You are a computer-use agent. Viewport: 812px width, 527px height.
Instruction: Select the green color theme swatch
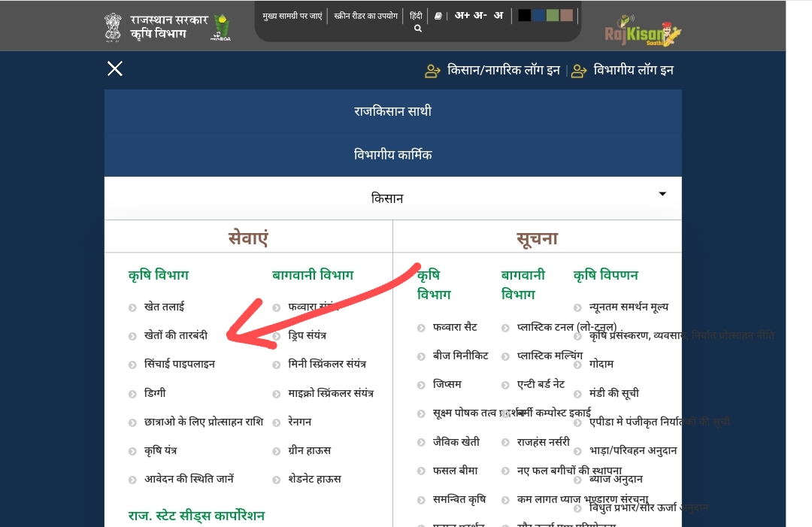click(x=553, y=16)
